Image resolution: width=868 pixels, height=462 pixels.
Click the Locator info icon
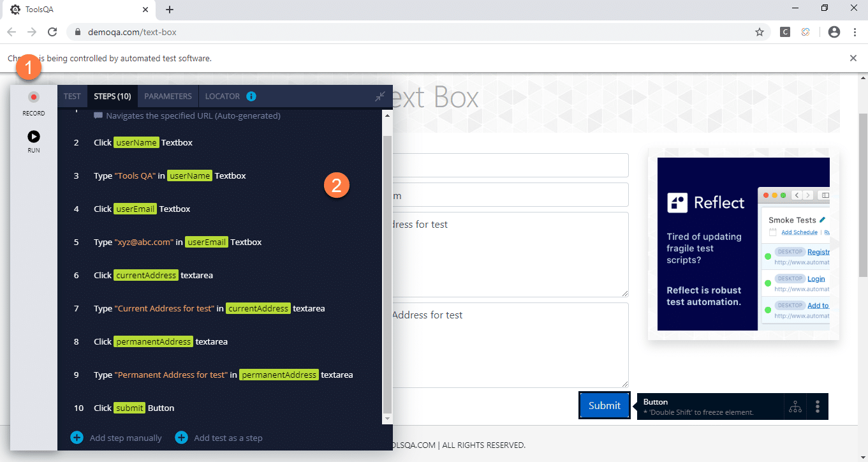pos(251,96)
